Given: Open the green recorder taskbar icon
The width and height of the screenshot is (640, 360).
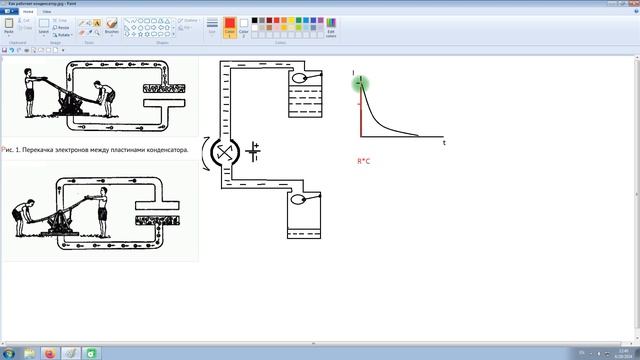Looking at the screenshot, I should click(91, 353).
